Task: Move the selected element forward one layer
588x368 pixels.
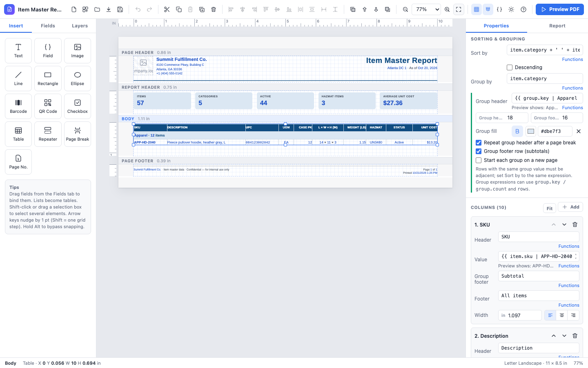Action: [365, 9]
